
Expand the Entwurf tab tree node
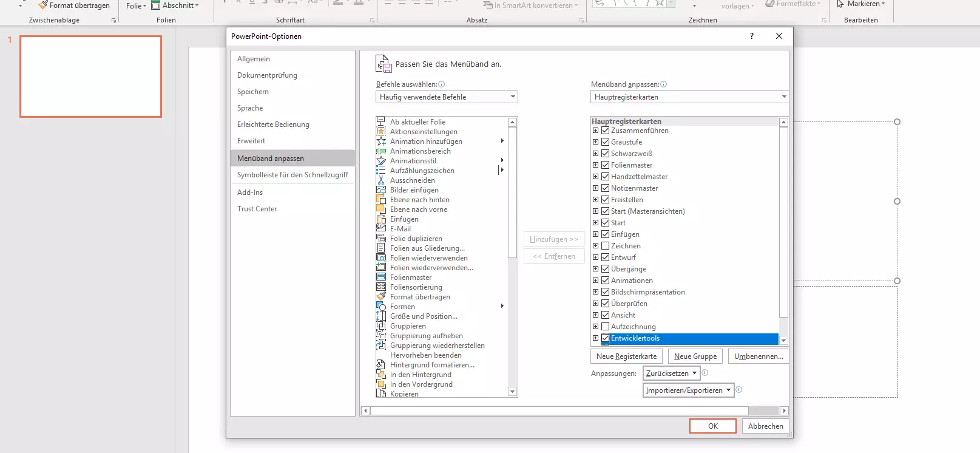click(595, 257)
